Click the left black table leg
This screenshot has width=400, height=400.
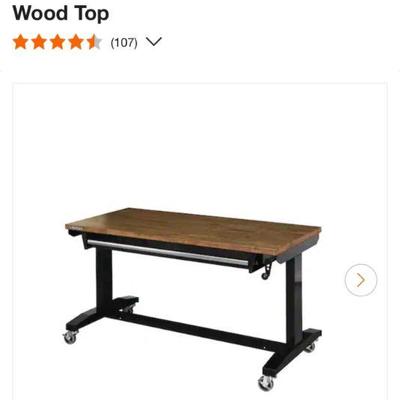point(104,279)
